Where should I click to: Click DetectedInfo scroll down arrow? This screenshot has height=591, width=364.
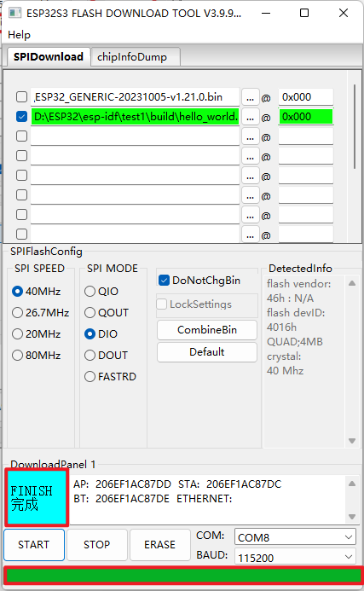[x=352, y=441]
